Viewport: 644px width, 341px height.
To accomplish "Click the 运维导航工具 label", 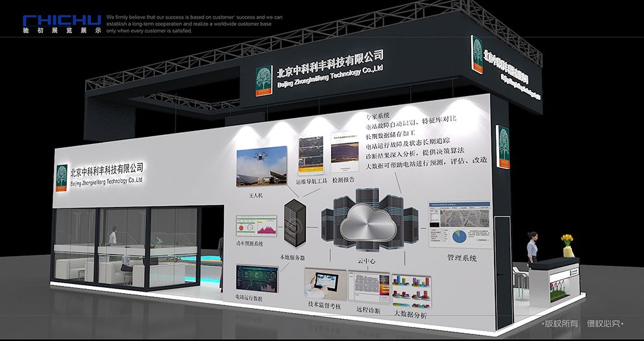I will 312,181.
